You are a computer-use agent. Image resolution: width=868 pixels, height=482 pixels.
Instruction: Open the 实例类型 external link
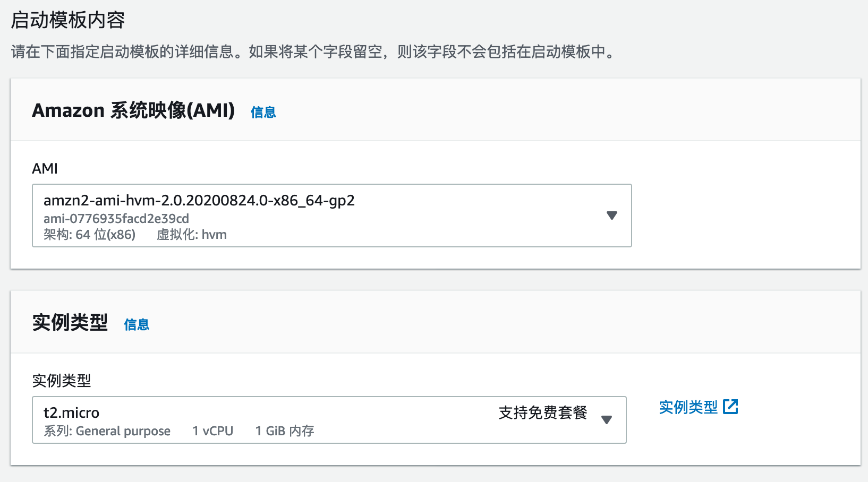tap(699, 407)
